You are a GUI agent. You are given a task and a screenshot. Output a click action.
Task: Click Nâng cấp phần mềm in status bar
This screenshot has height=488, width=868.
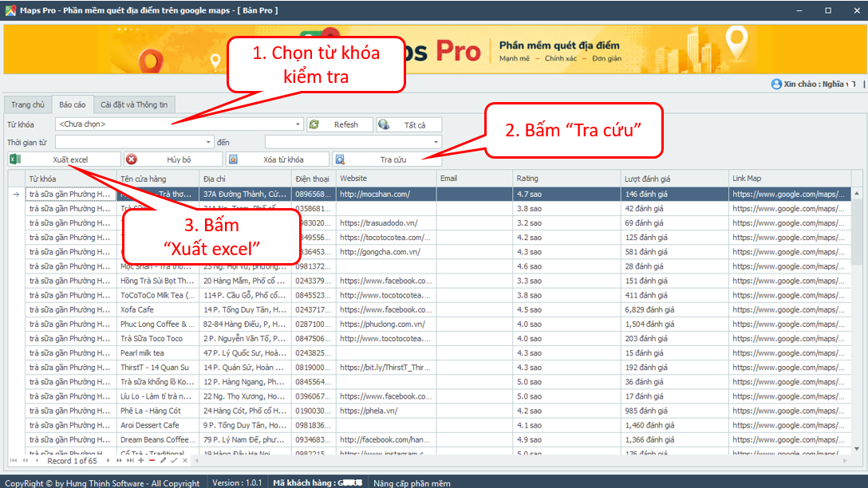point(412,483)
